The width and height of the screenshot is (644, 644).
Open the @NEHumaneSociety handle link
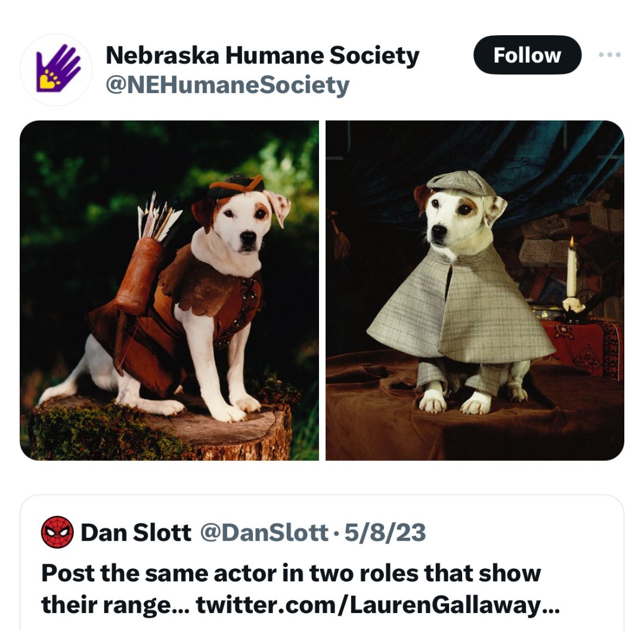point(228,85)
